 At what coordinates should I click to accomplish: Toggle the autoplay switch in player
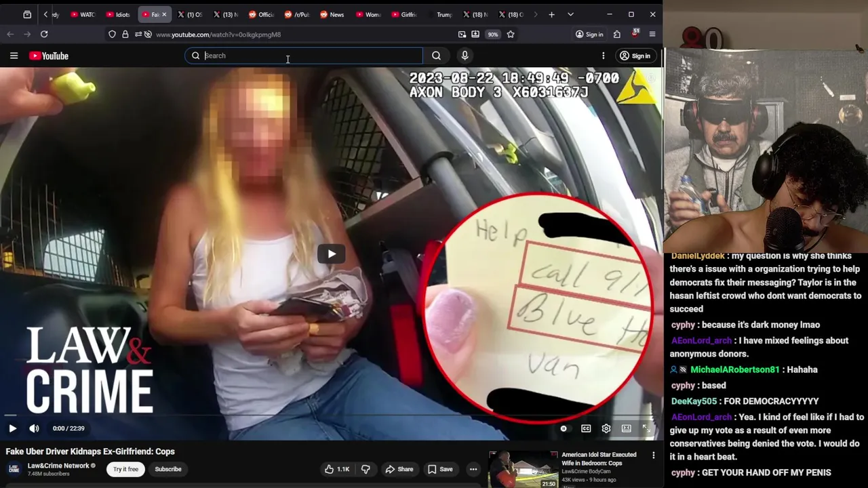tap(564, 428)
